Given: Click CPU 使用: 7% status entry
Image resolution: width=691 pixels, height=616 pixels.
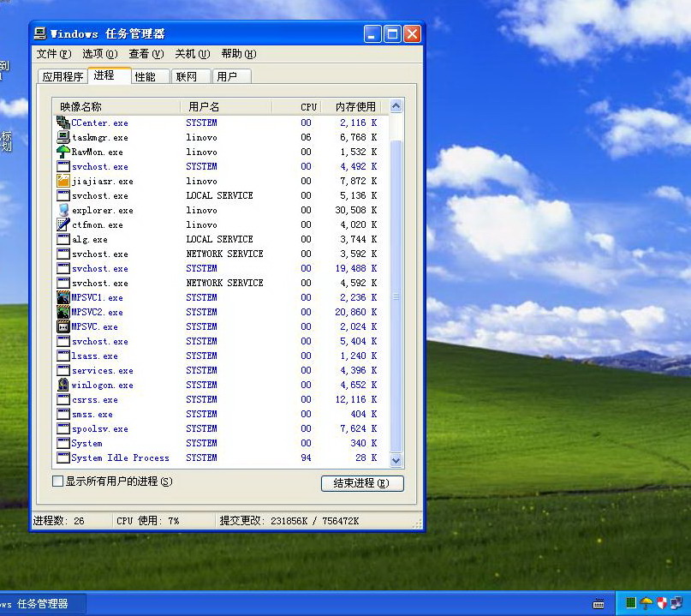Looking at the screenshot, I should [147, 521].
